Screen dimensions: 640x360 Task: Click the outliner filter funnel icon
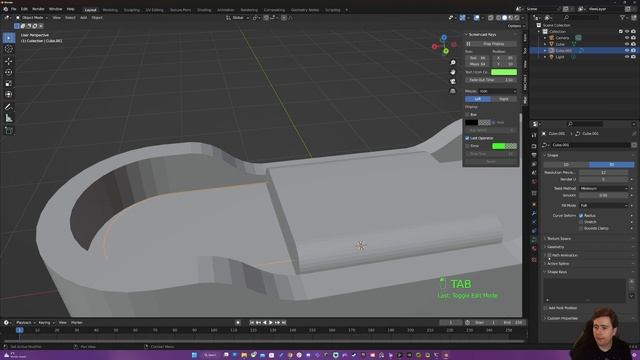coord(622,18)
